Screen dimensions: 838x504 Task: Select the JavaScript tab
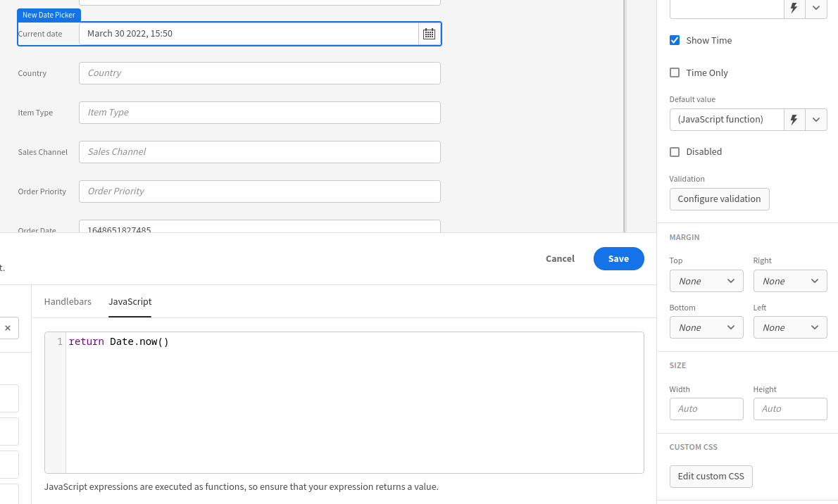130,301
